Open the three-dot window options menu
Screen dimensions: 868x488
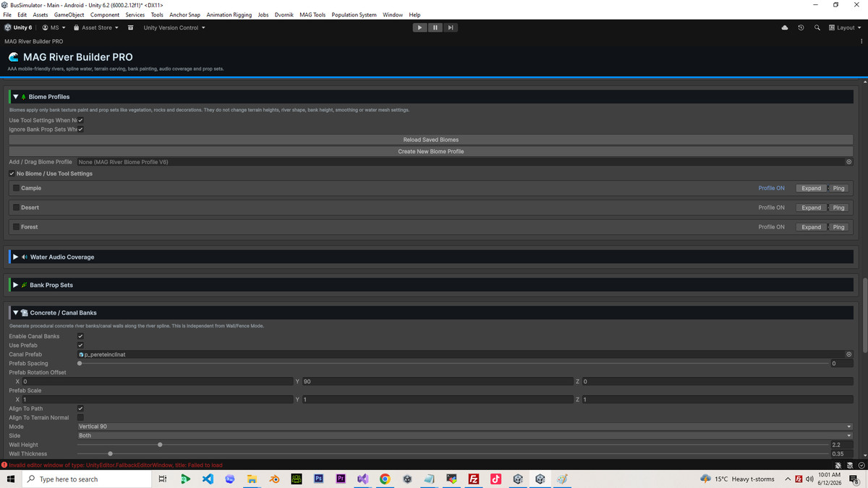pyautogui.click(x=861, y=41)
